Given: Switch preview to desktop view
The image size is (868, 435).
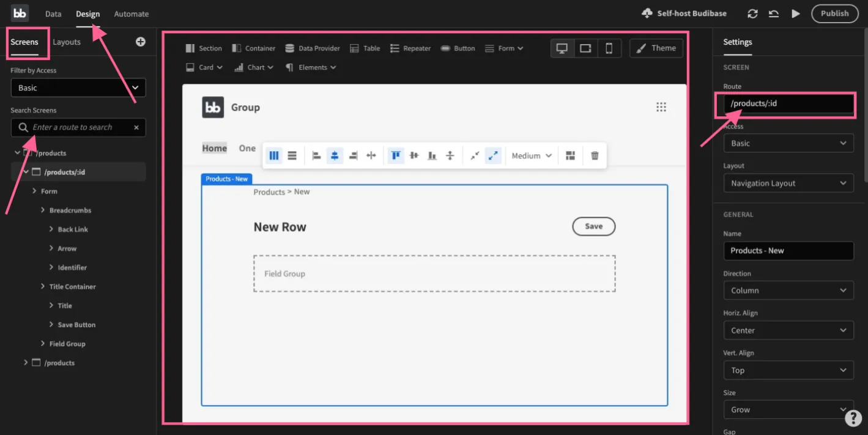Looking at the screenshot, I should (x=562, y=48).
